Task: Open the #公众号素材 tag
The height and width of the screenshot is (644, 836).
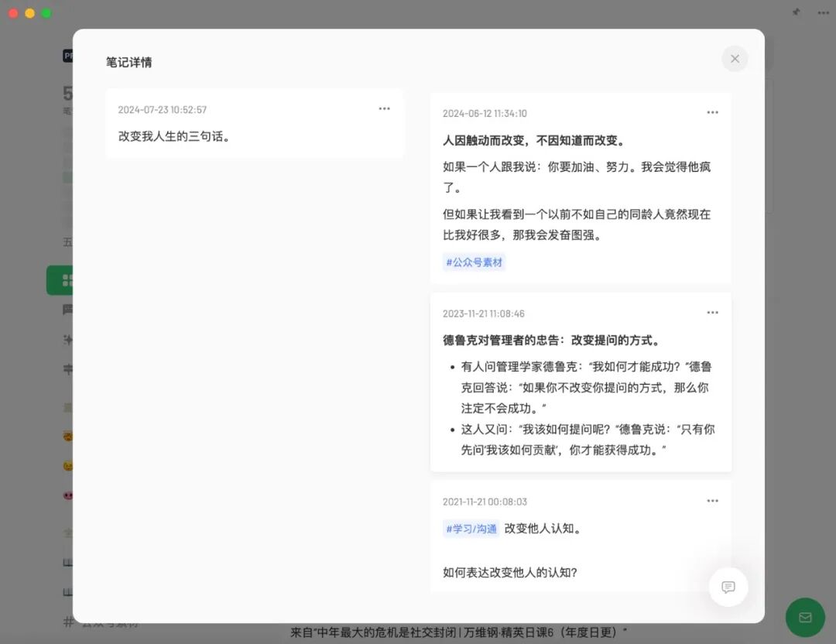Action: click(x=474, y=262)
